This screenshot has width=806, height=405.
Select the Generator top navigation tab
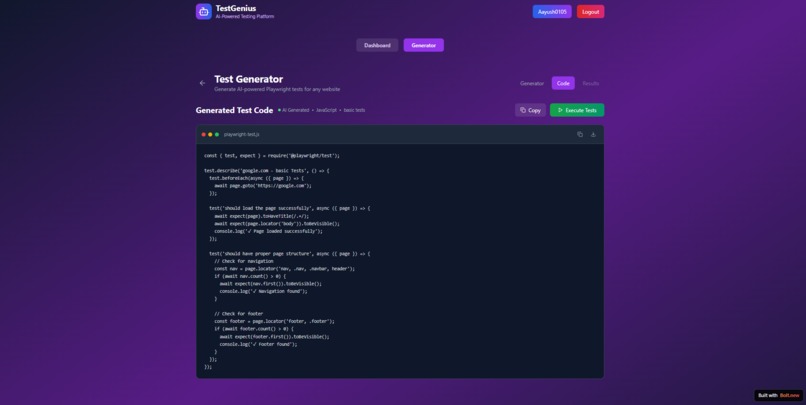424,45
